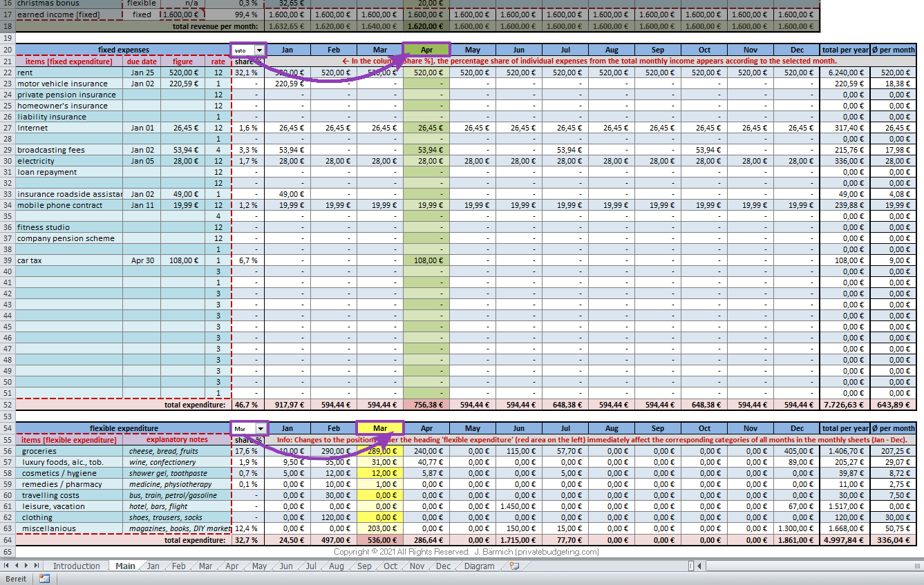Go to first sheet tab arrow
Viewport: 924px width, 585px height.
8,566
